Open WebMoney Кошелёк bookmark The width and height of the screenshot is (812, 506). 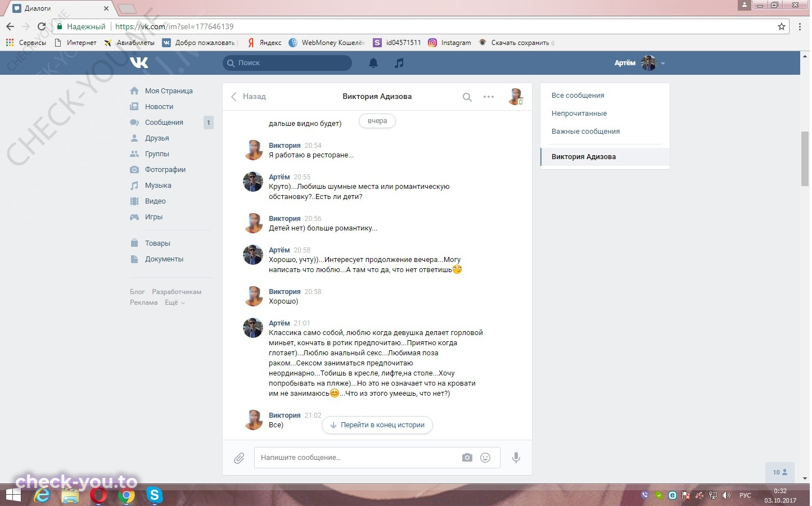[x=327, y=43]
